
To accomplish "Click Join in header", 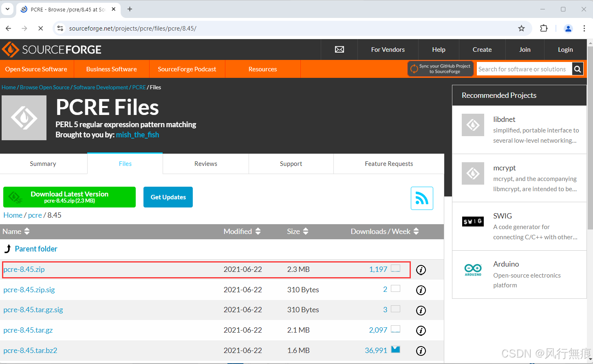I will tap(525, 50).
